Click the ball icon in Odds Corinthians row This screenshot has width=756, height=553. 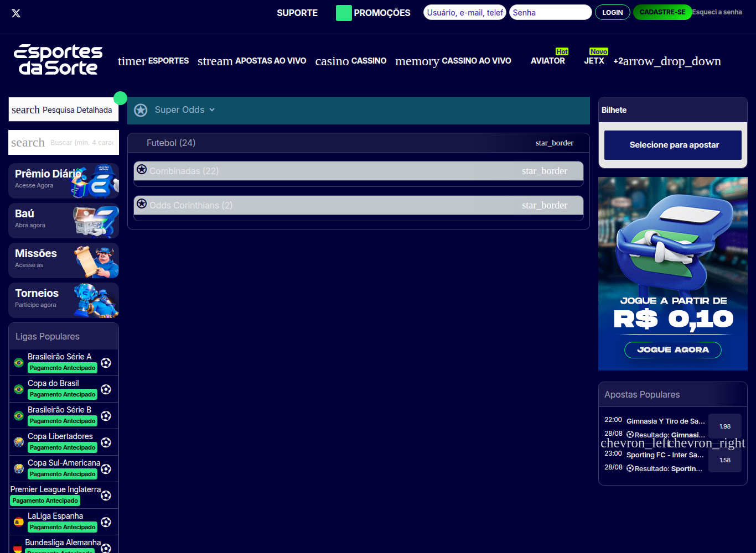coord(142,204)
